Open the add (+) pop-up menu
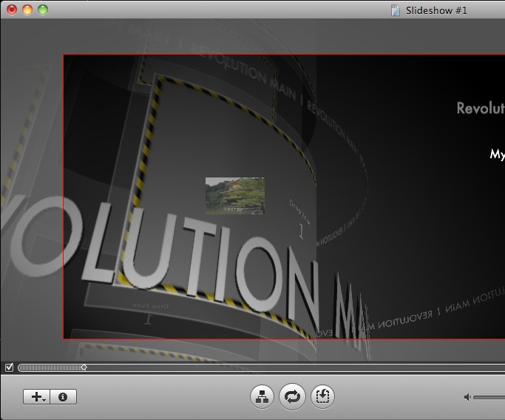The width and height of the screenshot is (505, 420). (37, 396)
